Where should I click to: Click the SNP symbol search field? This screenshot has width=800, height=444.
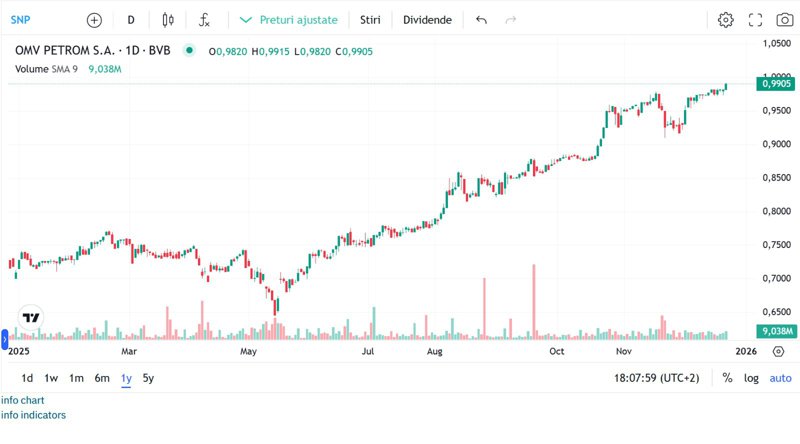point(20,20)
